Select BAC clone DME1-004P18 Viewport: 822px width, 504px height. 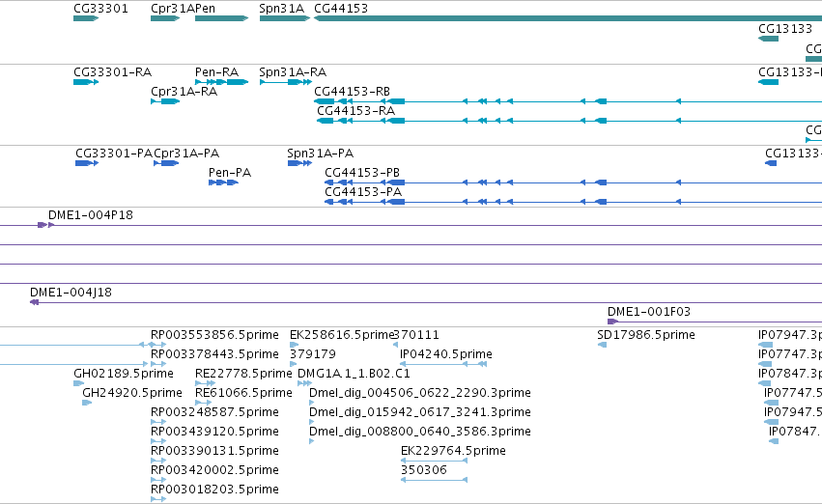coord(411,225)
